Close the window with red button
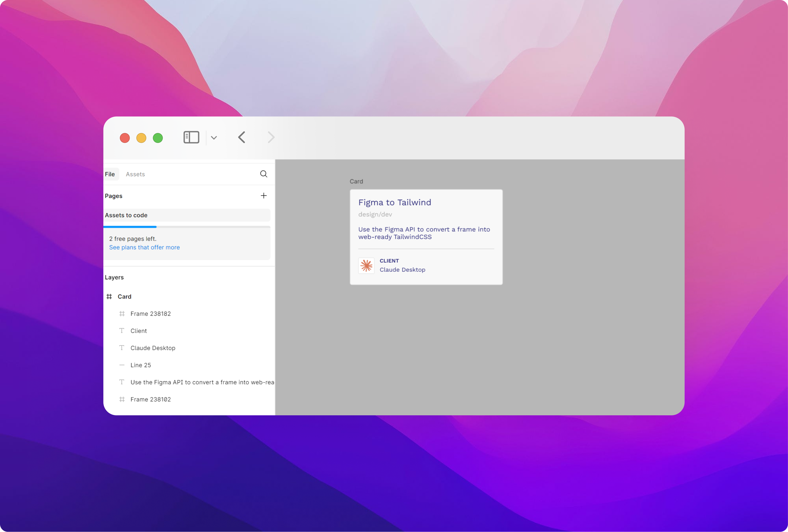Image resolution: width=788 pixels, height=532 pixels. click(125, 138)
